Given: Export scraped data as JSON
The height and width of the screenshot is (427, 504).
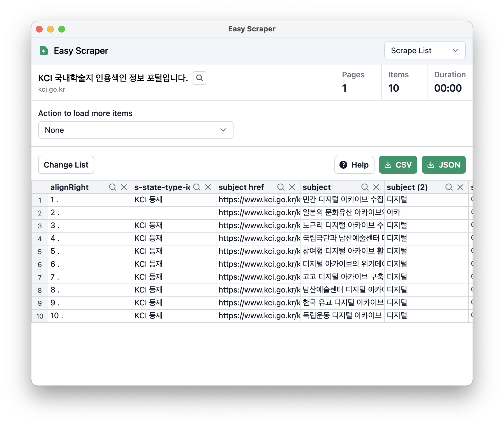Looking at the screenshot, I should (x=444, y=165).
